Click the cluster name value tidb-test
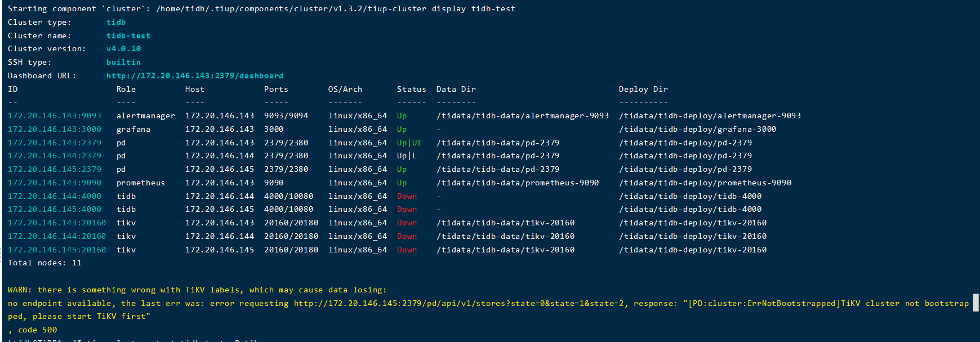 pos(128,35)
